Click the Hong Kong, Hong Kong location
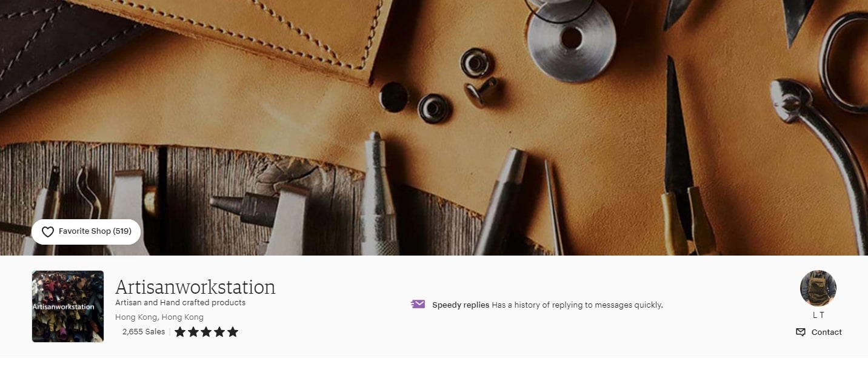Image resolution: width=868 pixels, height=367 pixels. [159, 317]
